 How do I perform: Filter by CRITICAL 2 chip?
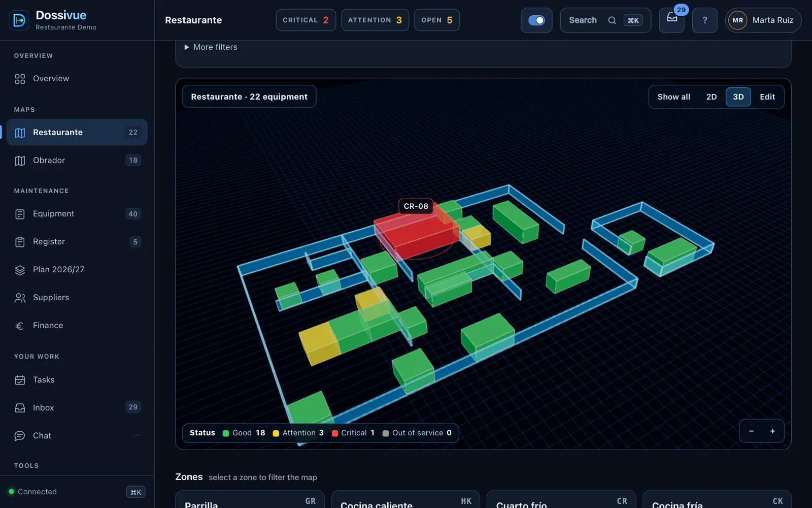point(306,20)
